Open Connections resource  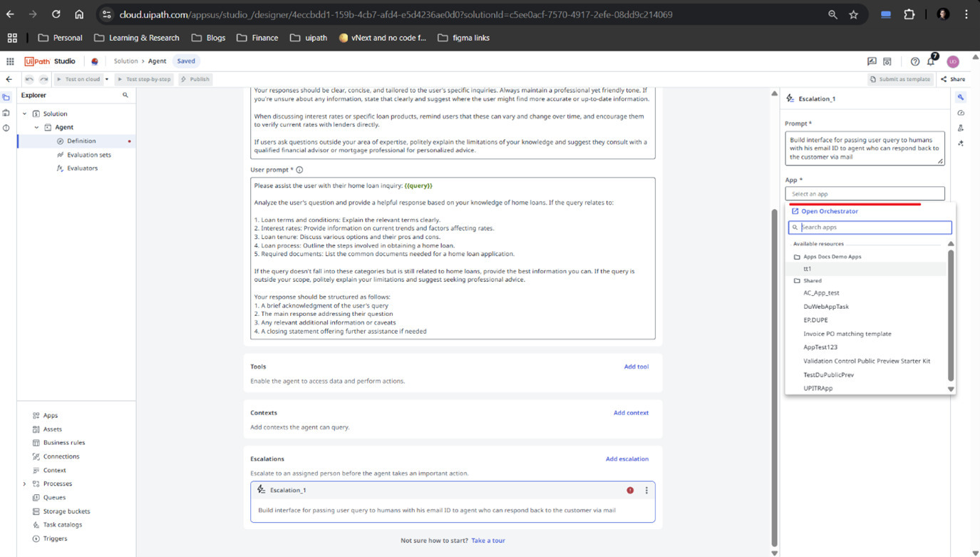tap(61, 456)
